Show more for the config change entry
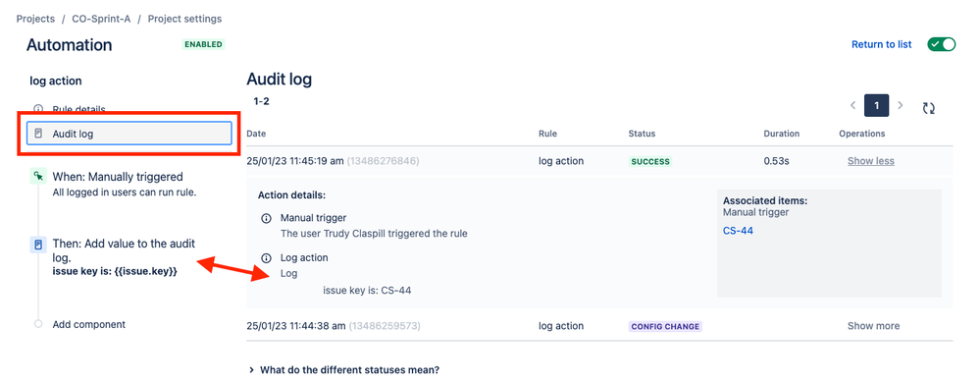Image resolution: width=980 pixels, height=385 pixels. coord(873,326)
